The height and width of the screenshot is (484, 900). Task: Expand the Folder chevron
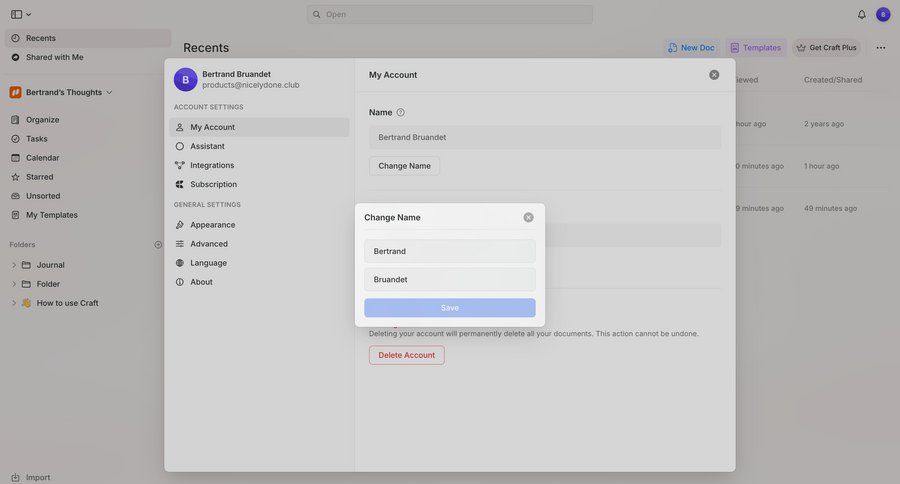(x=14, y=284)
